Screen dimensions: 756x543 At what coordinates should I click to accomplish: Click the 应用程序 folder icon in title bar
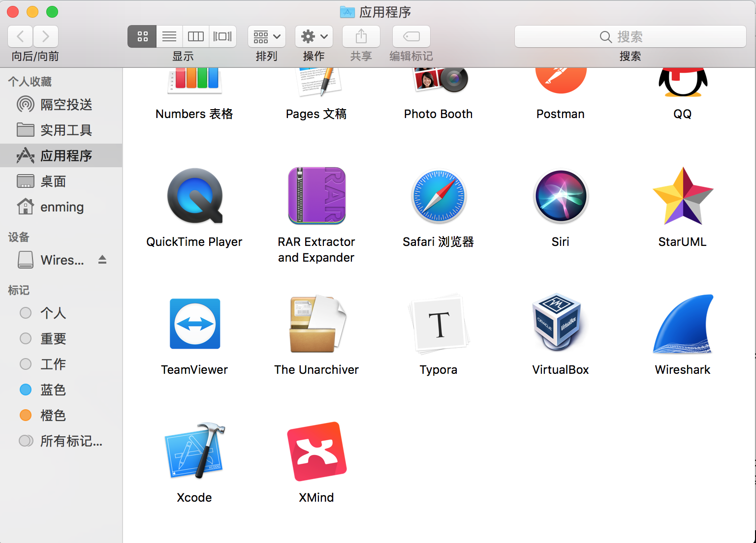pos(347,12)
